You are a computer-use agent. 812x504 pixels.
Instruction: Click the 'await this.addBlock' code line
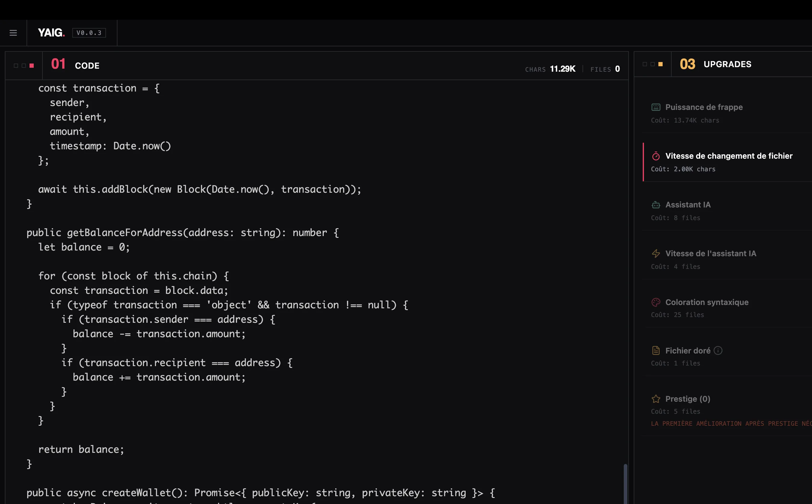coord(200,189)
